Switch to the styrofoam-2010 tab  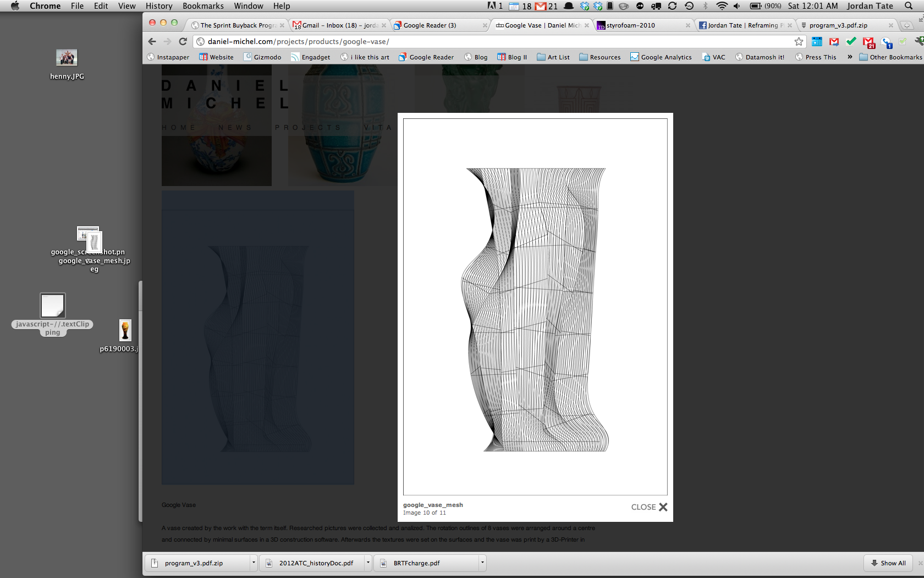[x=630, y=25]
